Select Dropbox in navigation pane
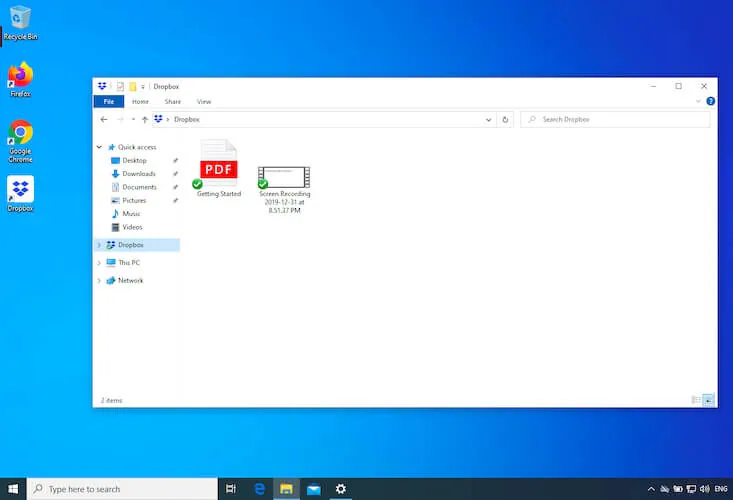Viewport: 733px width, 500px height. (137, 245)
